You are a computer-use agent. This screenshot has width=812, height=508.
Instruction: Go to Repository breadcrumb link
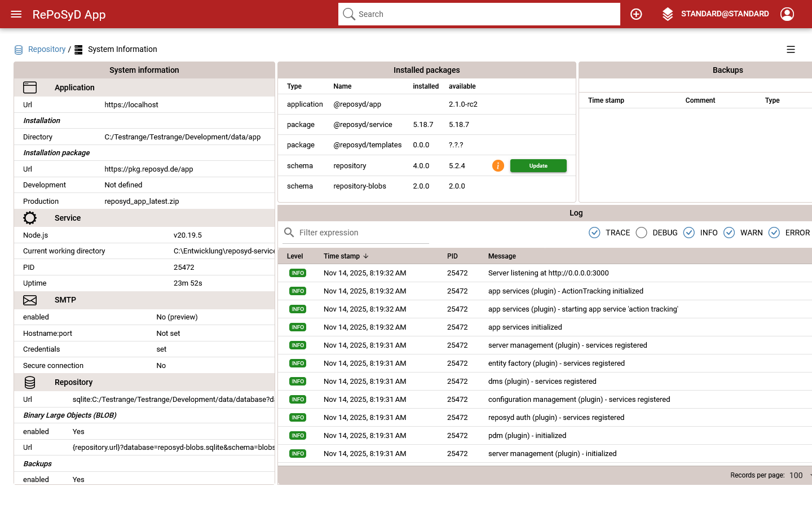47,50
